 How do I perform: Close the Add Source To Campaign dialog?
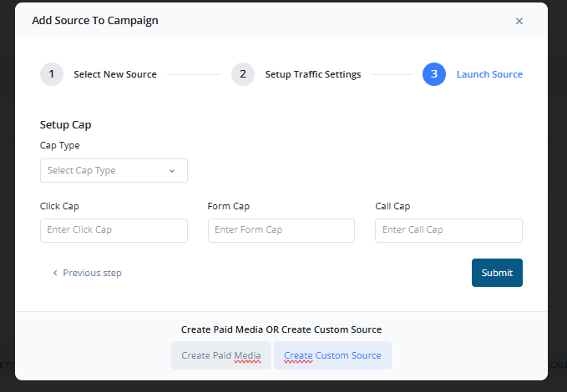[519, 21]
